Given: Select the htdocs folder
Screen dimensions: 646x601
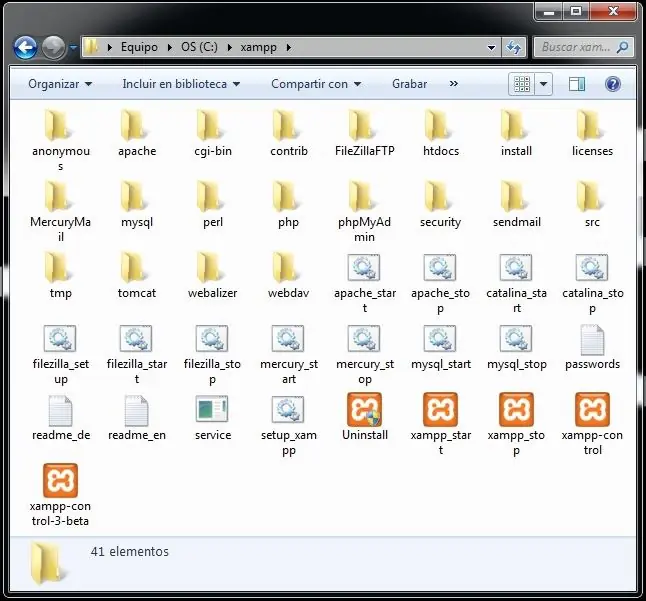Looking at the screenshot, I should tap(438, 125).
